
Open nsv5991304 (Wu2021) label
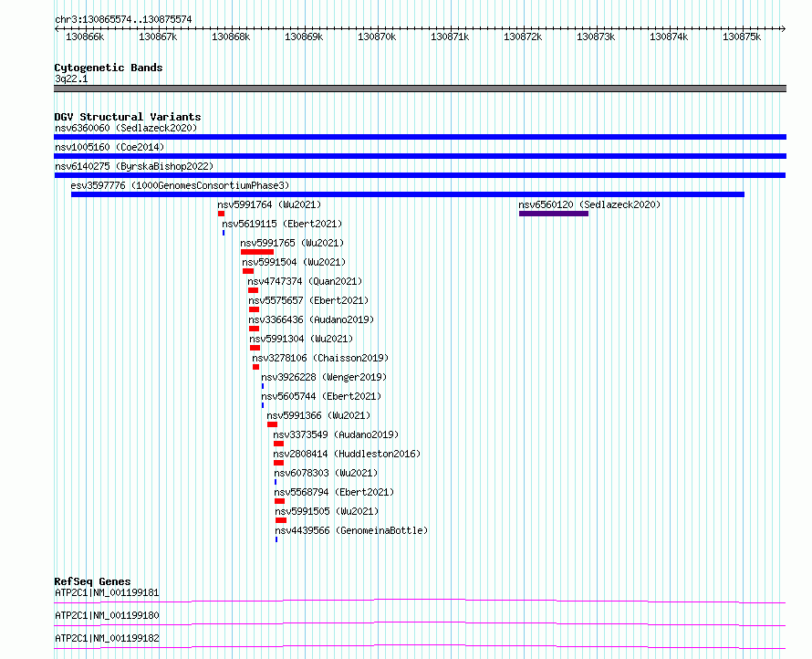(301, 339)
